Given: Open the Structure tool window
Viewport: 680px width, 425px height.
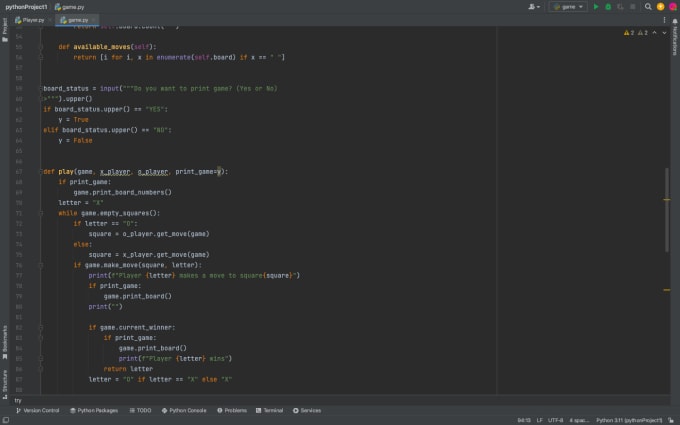Looking at the screenshot, I should [x=5, y=384].
